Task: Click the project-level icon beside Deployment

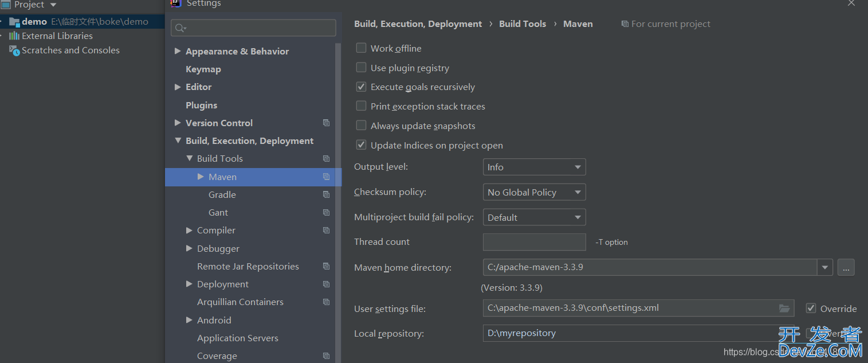Action: tap(326, 284)
